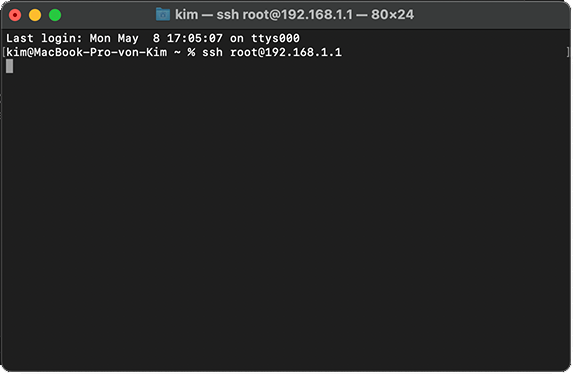Click the word May in login line
The width and height of the screenshot is (573, 374).
128,38
